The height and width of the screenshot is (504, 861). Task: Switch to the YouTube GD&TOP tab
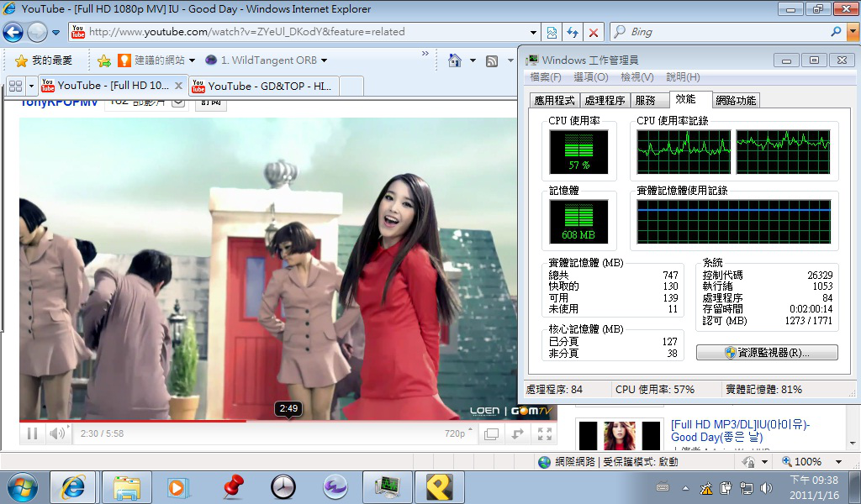tap(264, 87)
